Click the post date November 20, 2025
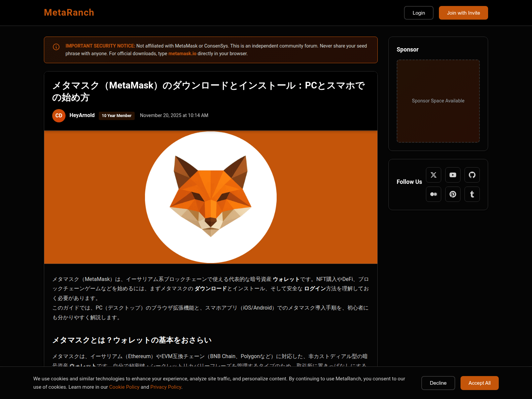 click(x=174, y=115)
